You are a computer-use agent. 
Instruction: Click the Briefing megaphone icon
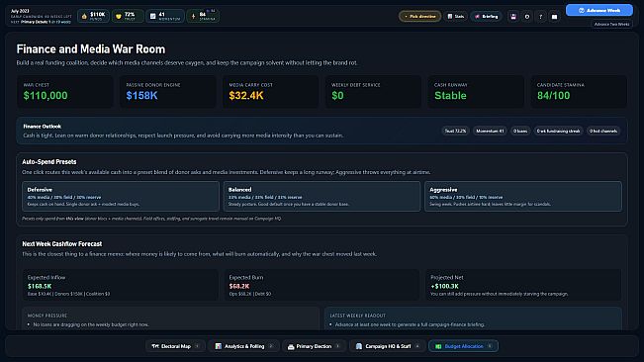477,17
